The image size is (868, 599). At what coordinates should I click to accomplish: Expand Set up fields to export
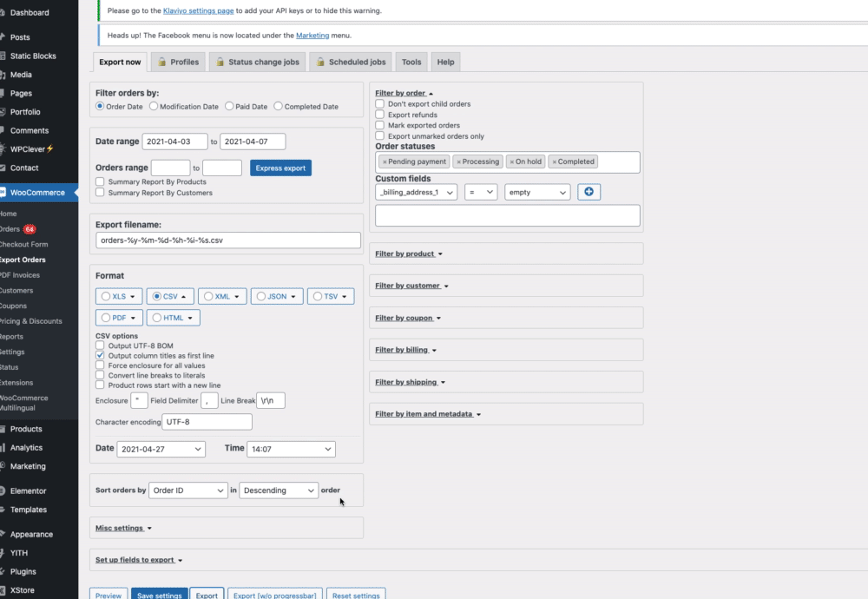[x=138, y=560]
